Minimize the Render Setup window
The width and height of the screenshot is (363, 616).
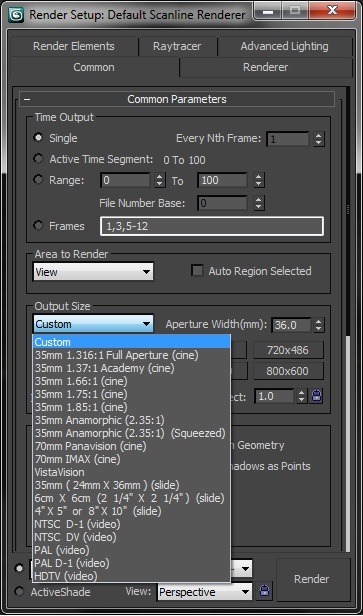tap(268, 10)
